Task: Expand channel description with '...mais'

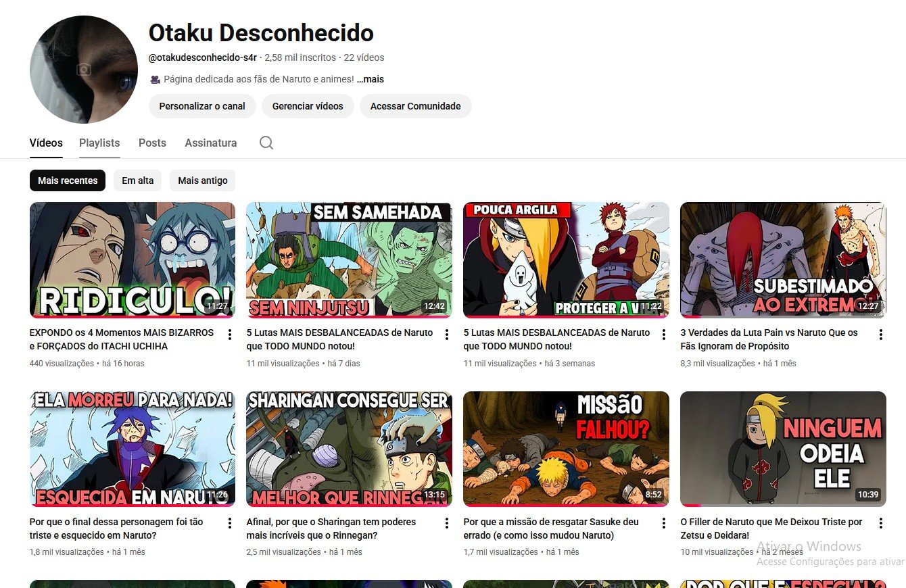Action: tap(371, 79)
